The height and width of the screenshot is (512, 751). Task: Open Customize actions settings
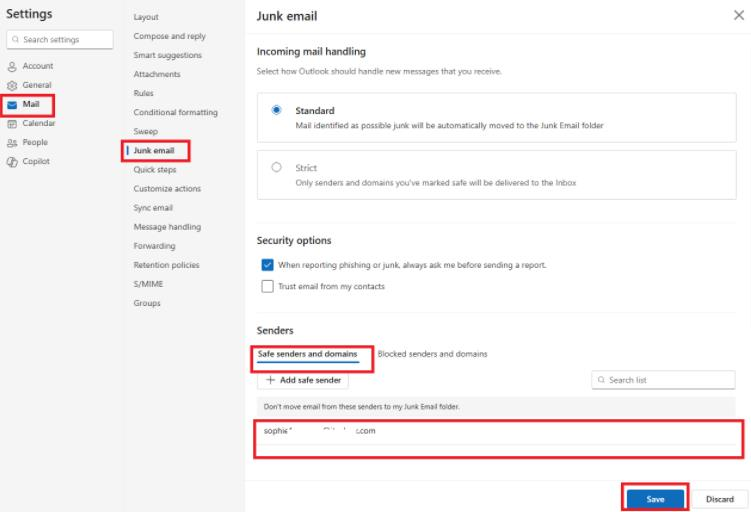167,189
